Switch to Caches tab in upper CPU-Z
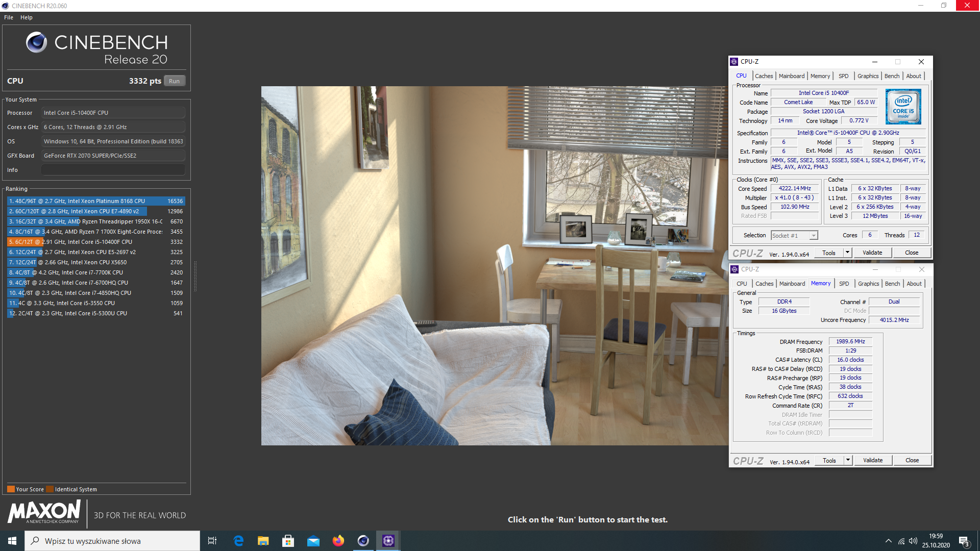980x551 pixels. pyautogui.click(x=764, y=76)
